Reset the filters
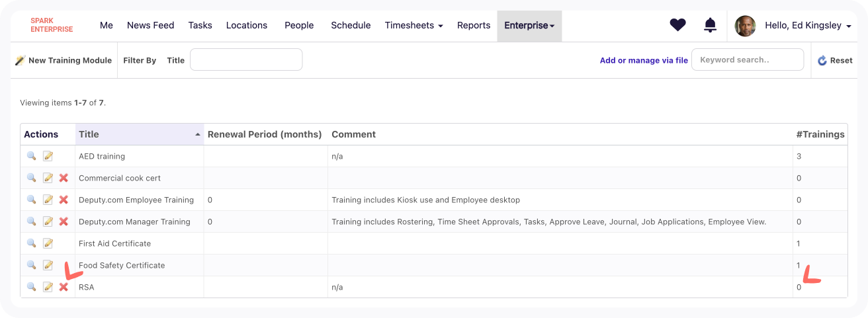 click(835, 60)
